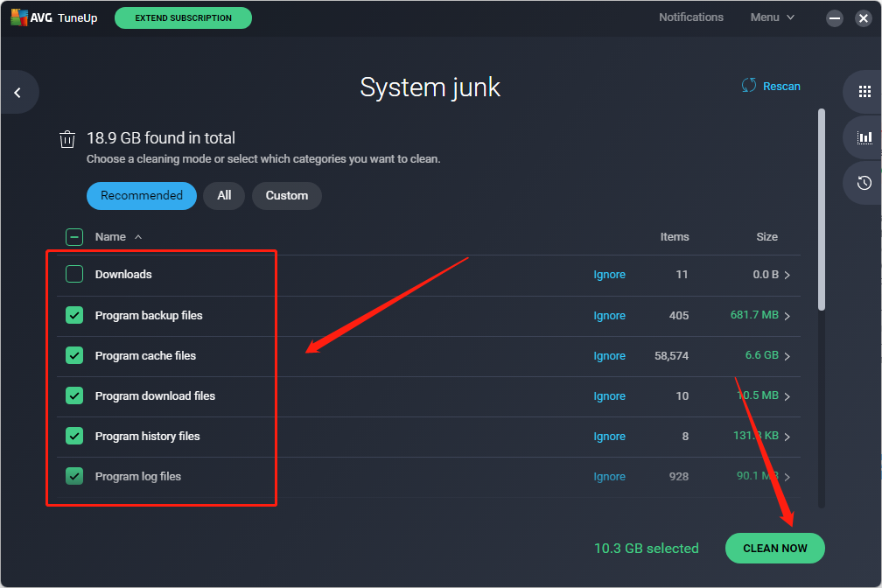Image resolution: width=882 pixels, height=588 pixels.
Task: Toggle the select-all header checkbox
Action: (x=74, y=237)
